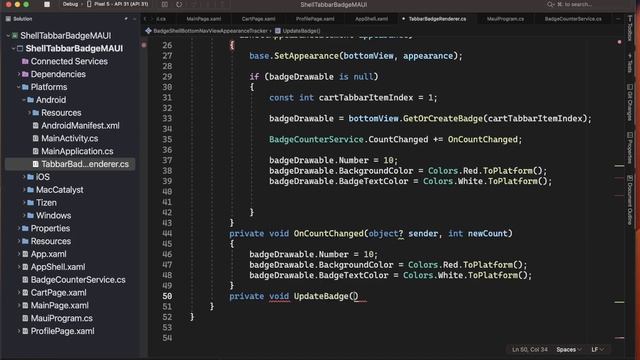Image resolution: width=640 pixels, height=360 pixels.
Task: Switch to the MauiProgram.cs tab
Action: click(505, 19)
